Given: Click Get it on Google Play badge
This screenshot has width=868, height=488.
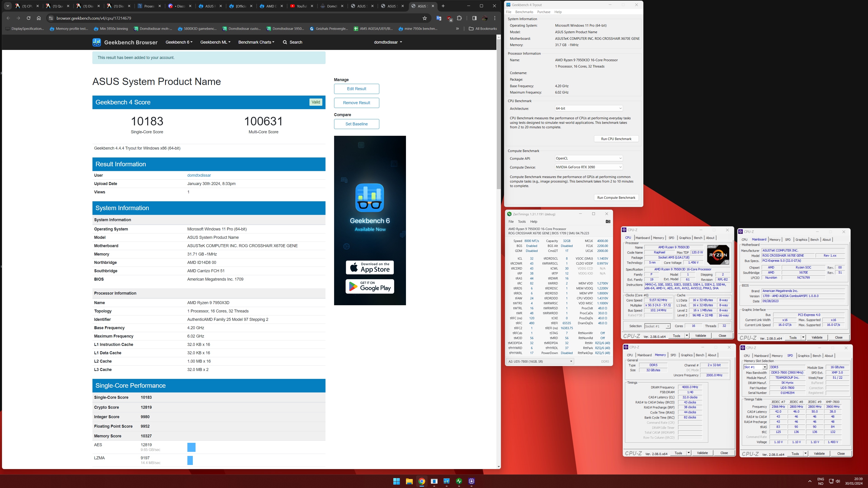Looking at the screenshot, I should [370, 286].
